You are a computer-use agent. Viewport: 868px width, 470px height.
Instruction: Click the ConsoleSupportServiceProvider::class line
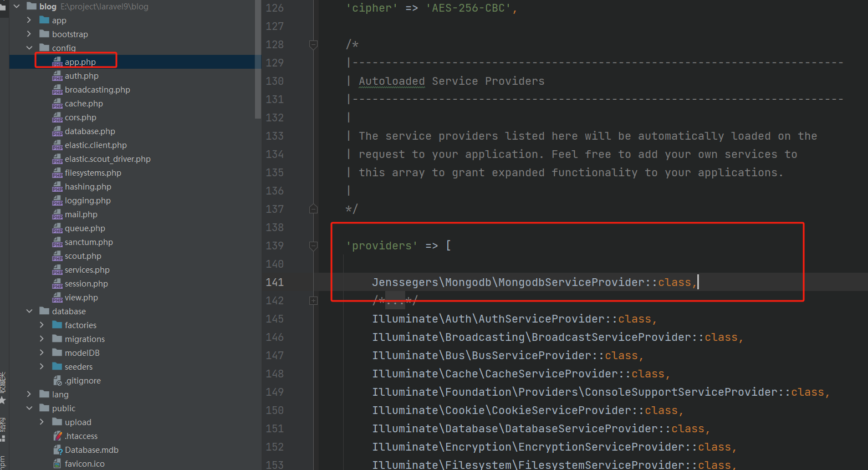601,392
